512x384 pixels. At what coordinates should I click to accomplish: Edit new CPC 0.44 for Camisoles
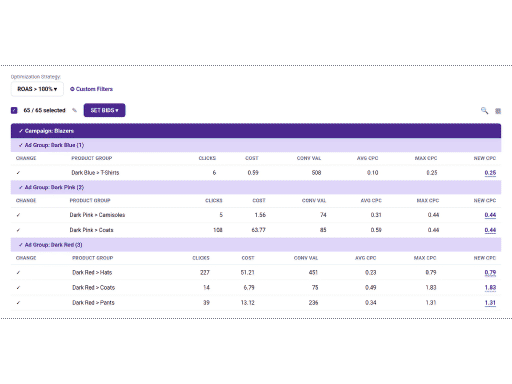[x=490, y=215]
